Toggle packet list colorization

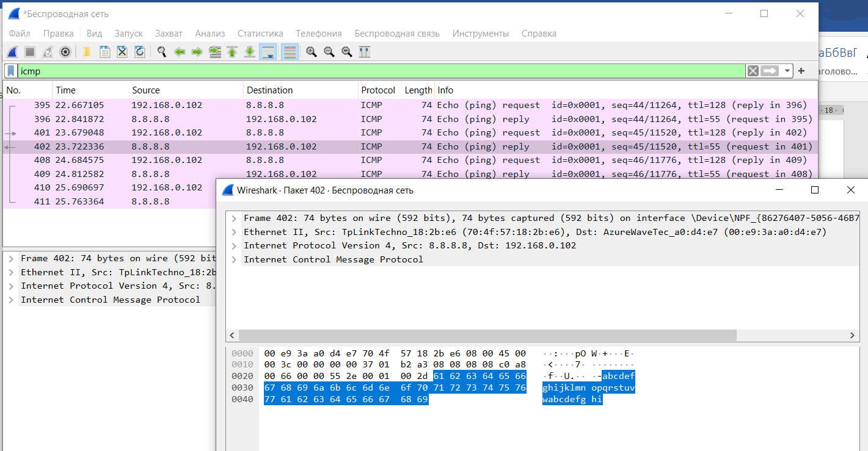pos(290,52)
